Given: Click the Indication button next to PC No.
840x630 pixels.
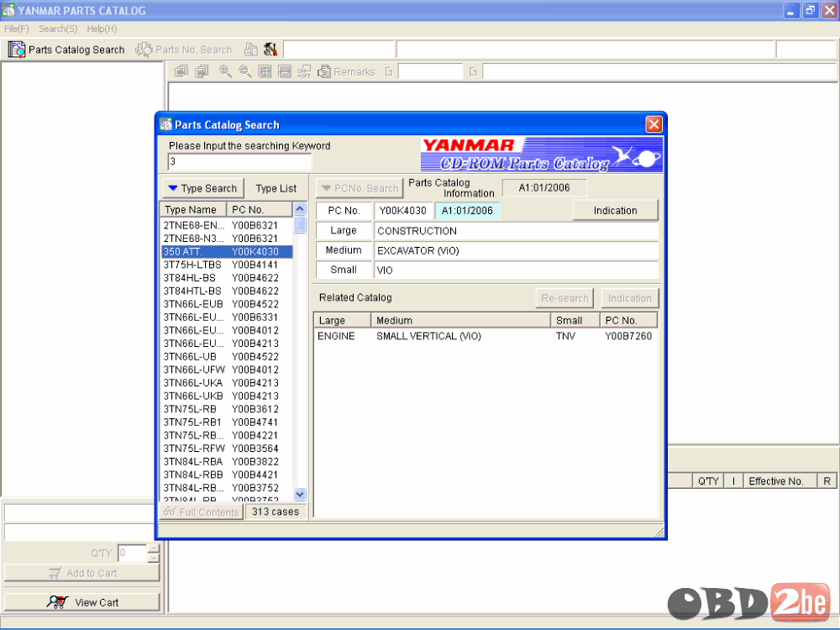Looking at the screenshot, I should click(x=615, y=211).
